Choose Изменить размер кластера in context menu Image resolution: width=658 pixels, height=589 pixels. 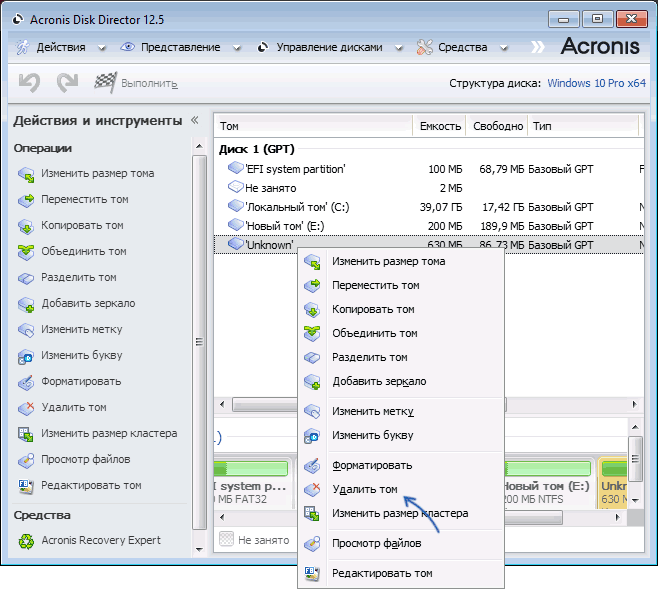coord(400,513)
